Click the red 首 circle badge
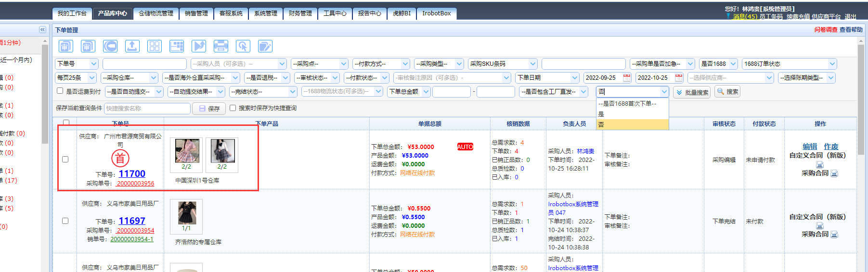Screen dimensions: 868x272 pyautogui.click(x=120, y=158)
